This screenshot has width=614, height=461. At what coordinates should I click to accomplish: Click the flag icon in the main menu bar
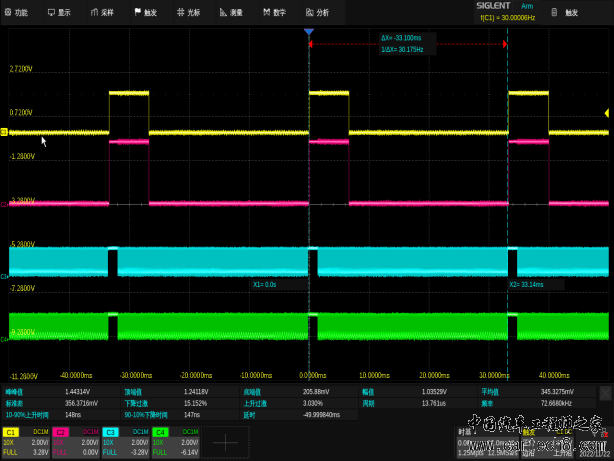click(137, 12)
